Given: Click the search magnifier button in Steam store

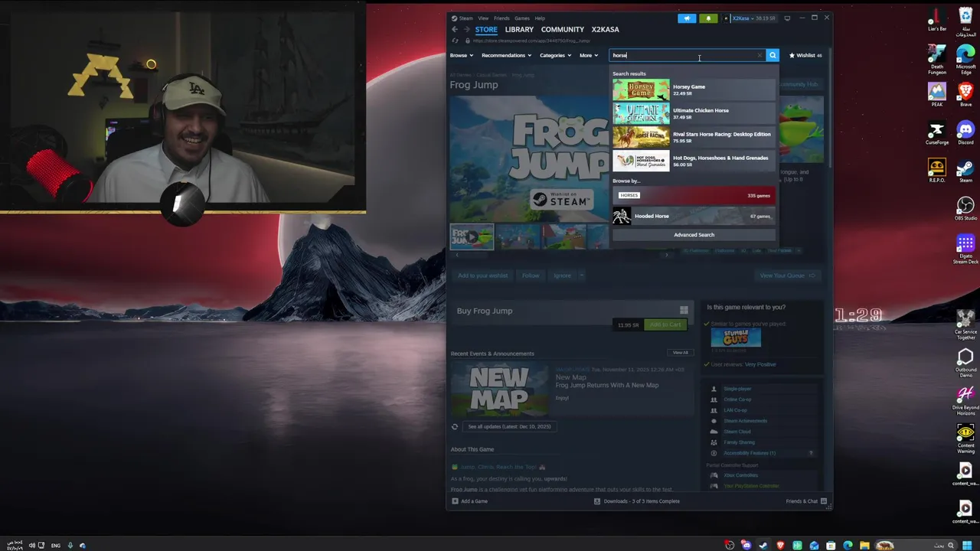Looking at the screenshot, I should coord(773,55).
